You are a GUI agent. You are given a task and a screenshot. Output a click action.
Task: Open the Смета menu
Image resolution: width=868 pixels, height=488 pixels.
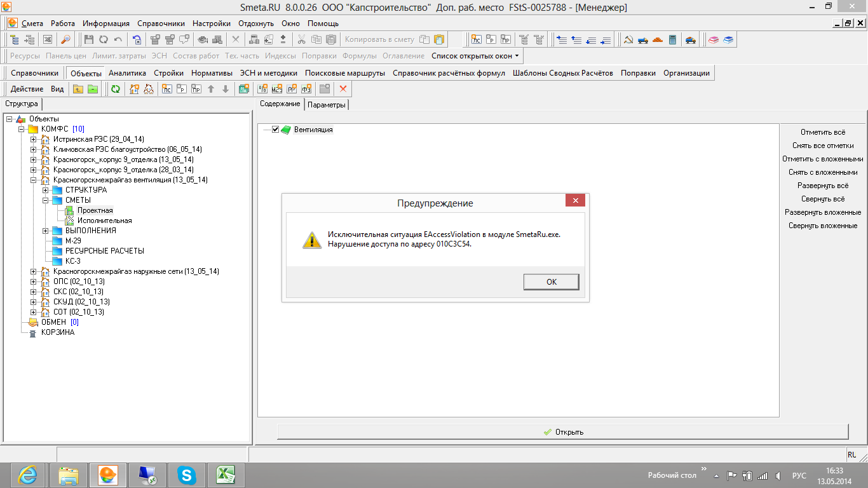click(x=32, y=24)
